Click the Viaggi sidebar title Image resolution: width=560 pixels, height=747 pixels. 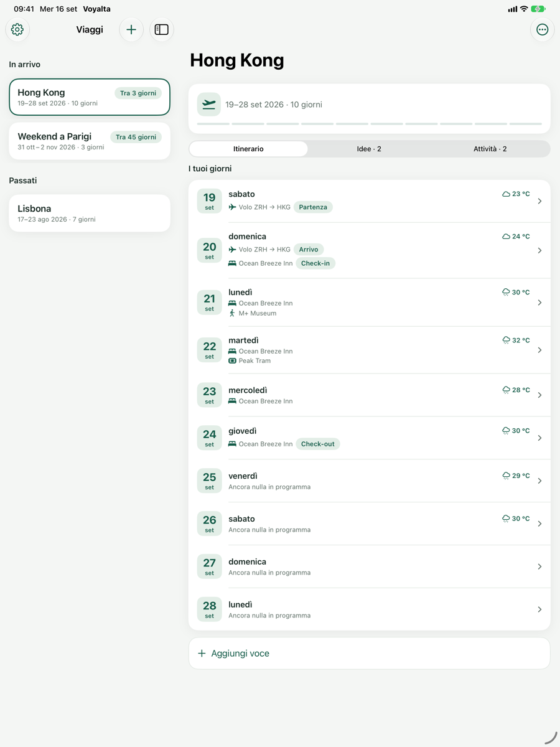point(90,29)
